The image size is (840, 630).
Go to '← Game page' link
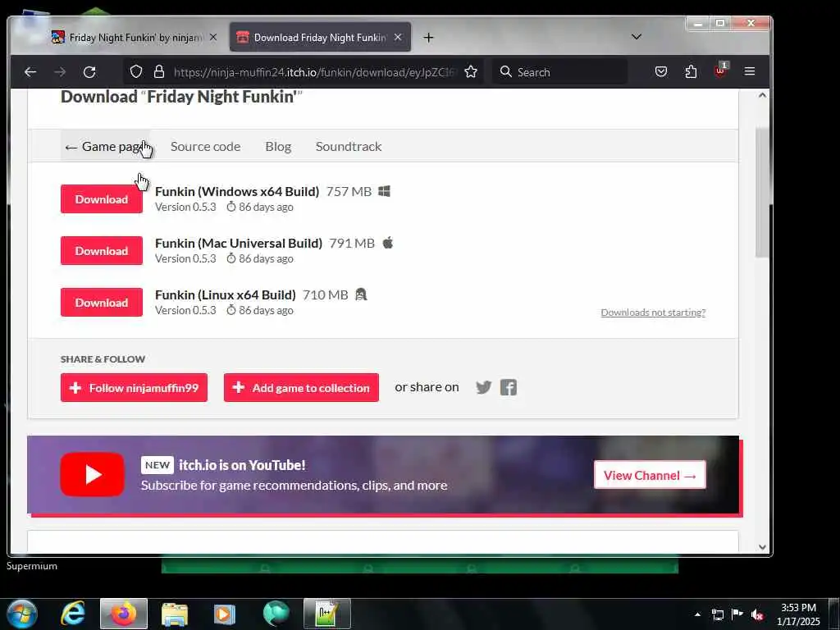pos(106,146)
